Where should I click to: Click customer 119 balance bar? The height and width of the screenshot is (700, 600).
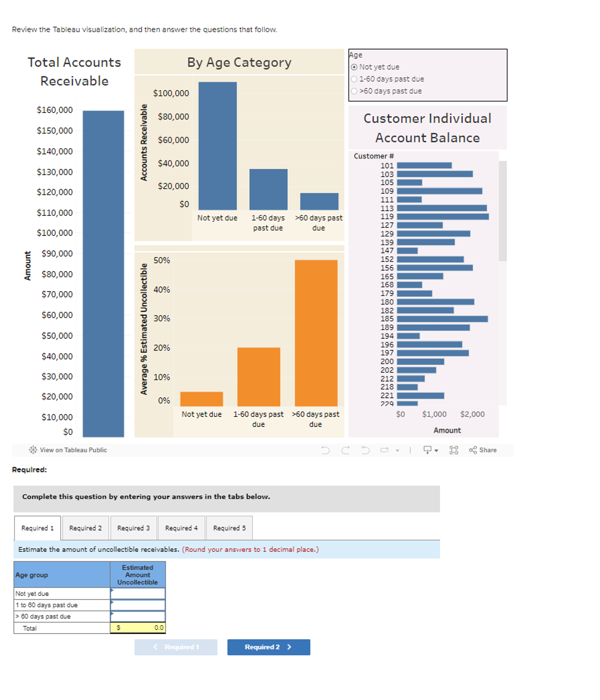443,217
